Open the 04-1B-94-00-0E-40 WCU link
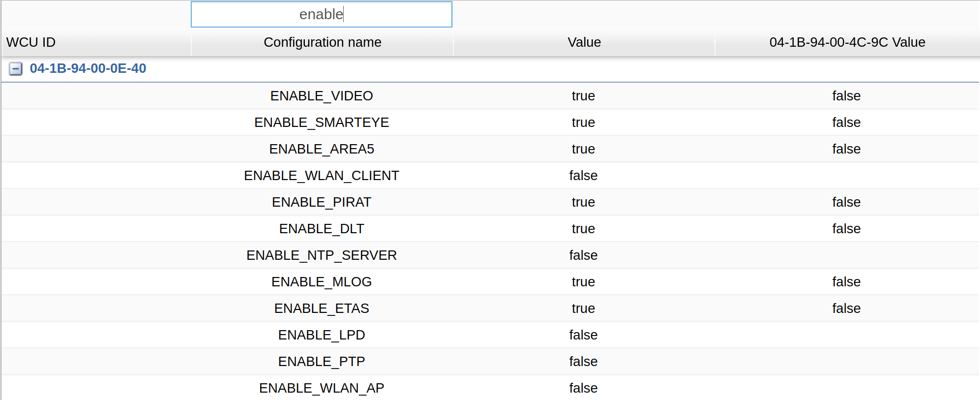Viewport: 980px width, 400px height. [x=88, y=68]
